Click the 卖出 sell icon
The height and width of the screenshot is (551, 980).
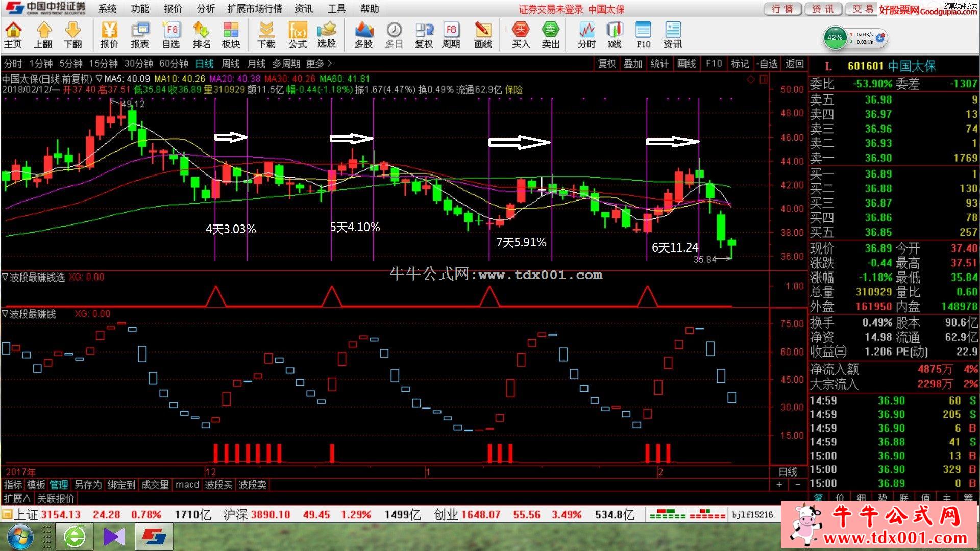pos(550,35)
